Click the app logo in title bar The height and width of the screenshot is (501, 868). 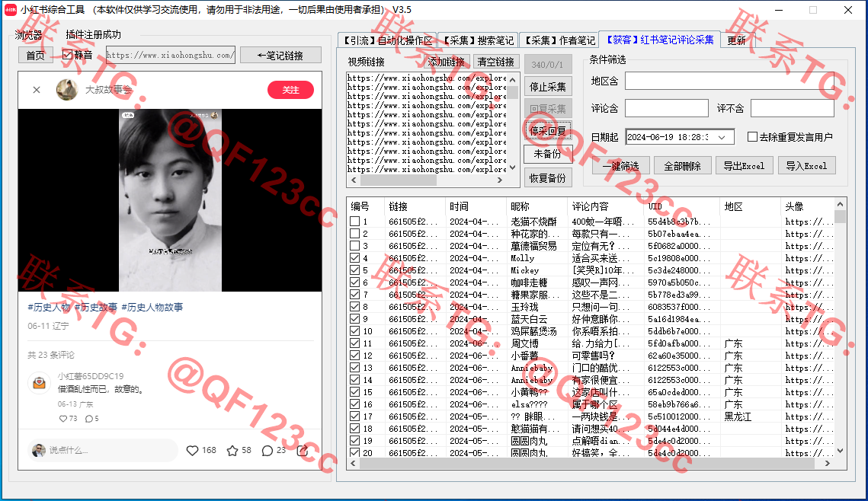coord(10,10)
